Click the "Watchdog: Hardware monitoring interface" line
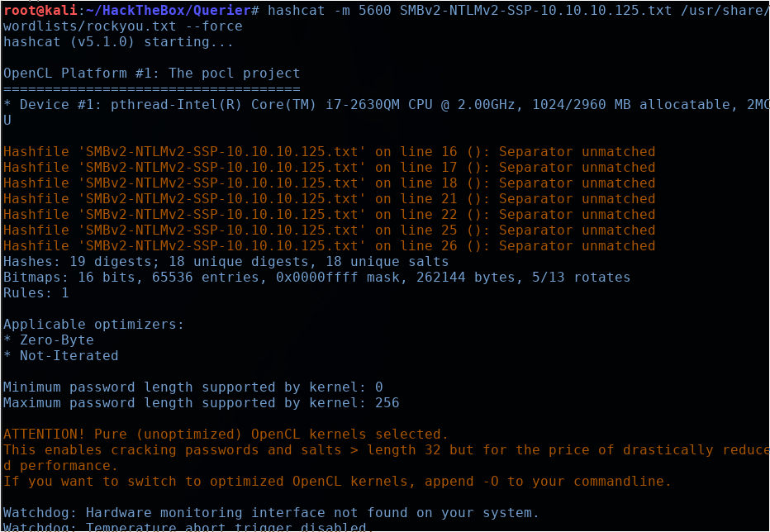Image resolution: width=770 pixels, height=532 pixels. click(x=271, y=513)
